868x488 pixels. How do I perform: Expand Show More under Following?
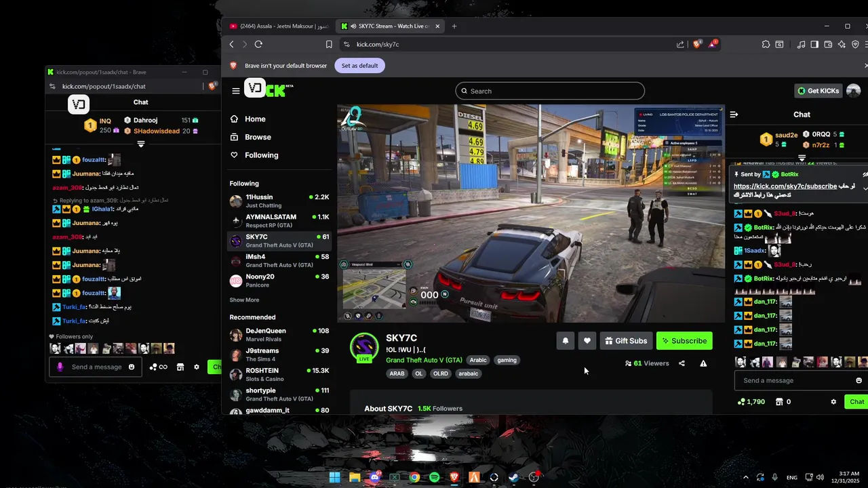pos(244,300)
